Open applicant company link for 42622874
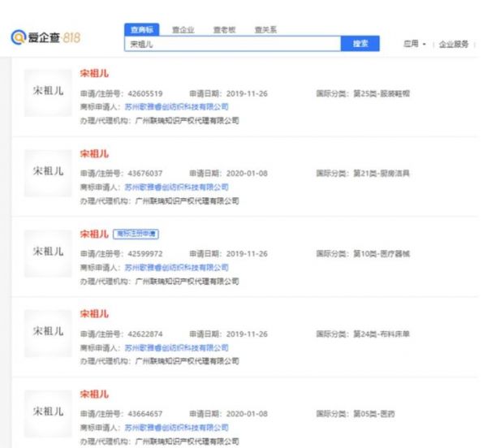Viewport: 487px width, 448px height. click(176, 347)
